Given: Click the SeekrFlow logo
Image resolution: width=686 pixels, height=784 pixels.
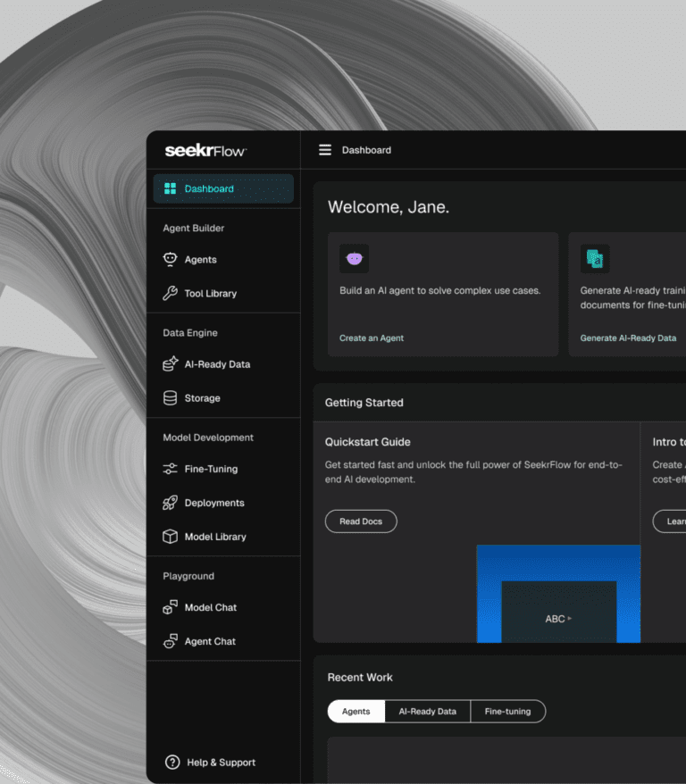Looking at the screenshot, I should 205,150.
